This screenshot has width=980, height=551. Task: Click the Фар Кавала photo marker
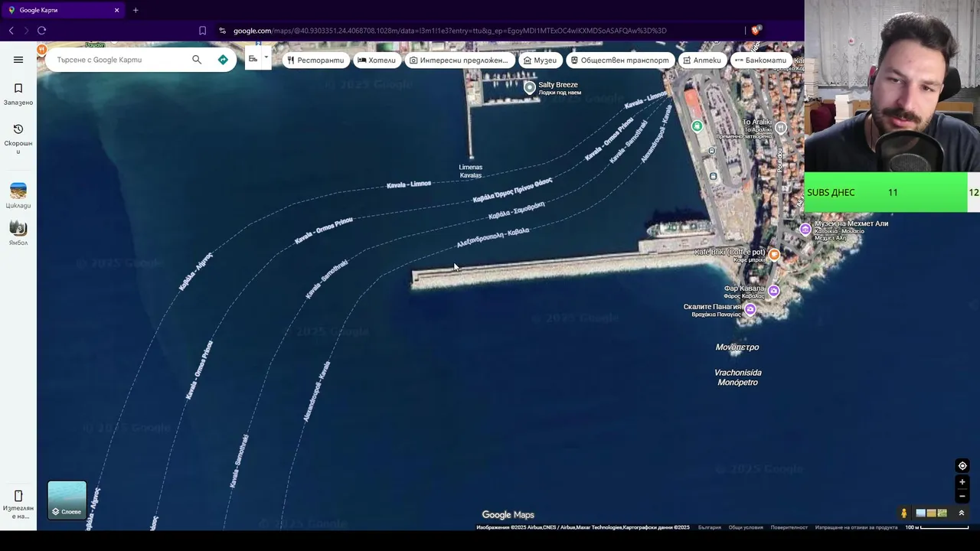tap(774, 291)
